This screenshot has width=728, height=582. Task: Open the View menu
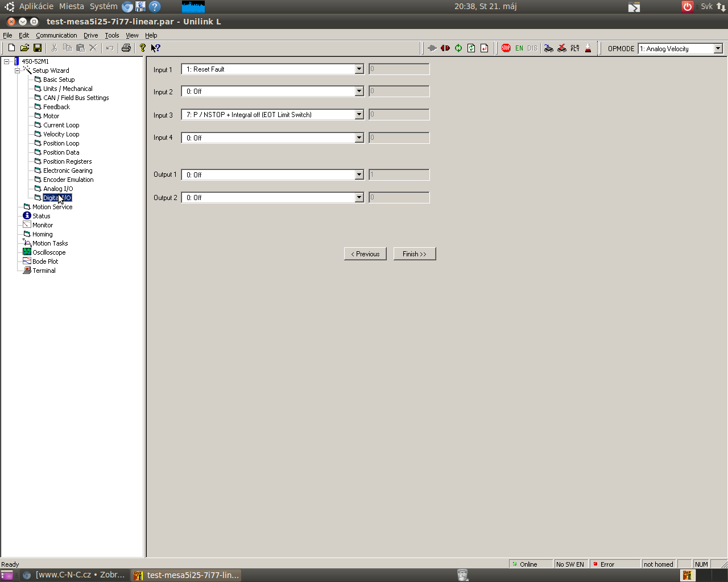[132, 35]
